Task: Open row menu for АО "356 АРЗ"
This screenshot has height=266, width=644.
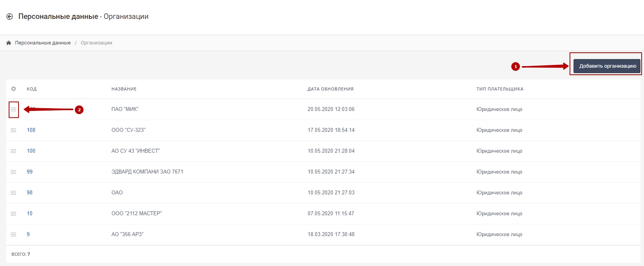Action: (13, 235)
